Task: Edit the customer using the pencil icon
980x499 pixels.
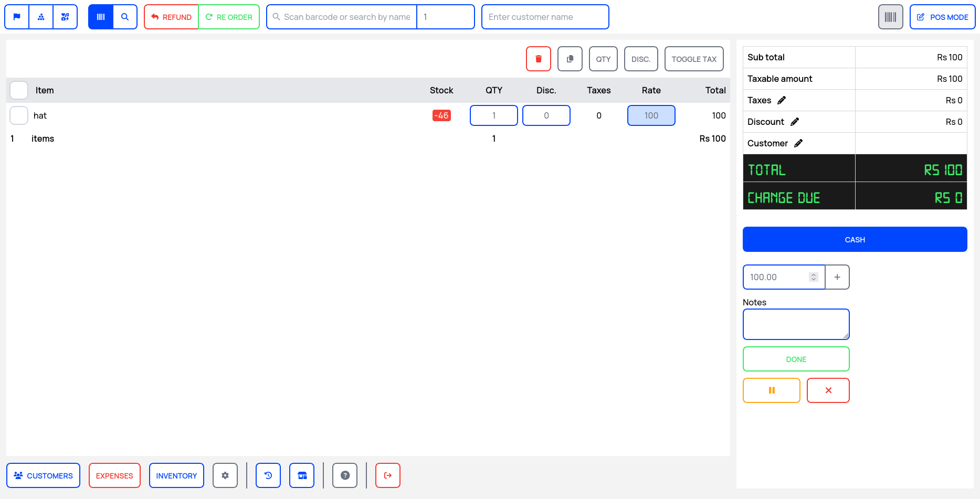Action: click(799, 143)
